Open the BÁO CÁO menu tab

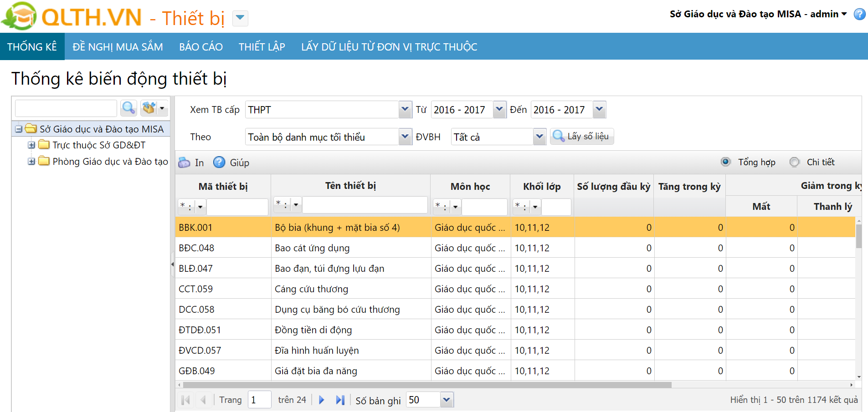coord(200,47)
